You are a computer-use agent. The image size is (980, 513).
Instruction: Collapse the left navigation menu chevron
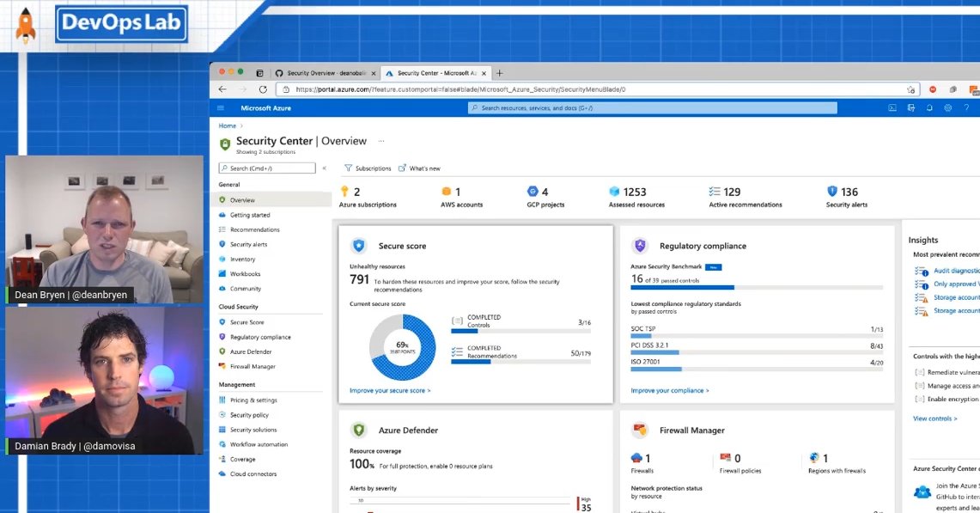[x=324, y=168]
